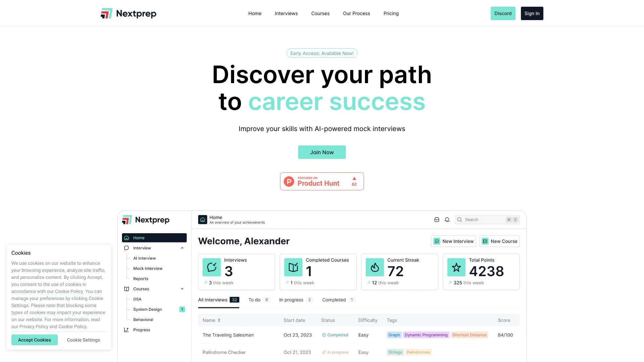644x362 pixels.
Task: Click the New Course icon button
Action: click(485, 241)
